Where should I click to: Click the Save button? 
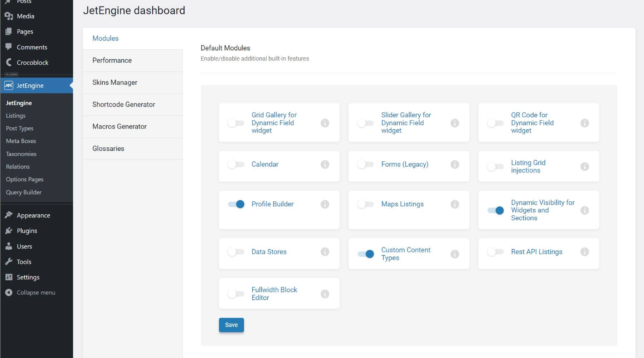coord(231,325)
